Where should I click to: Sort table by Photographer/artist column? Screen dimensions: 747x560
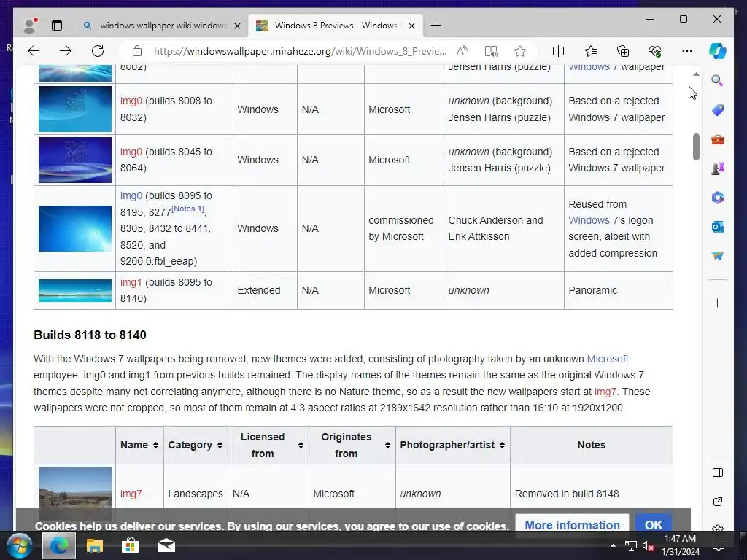pos(502,446)
